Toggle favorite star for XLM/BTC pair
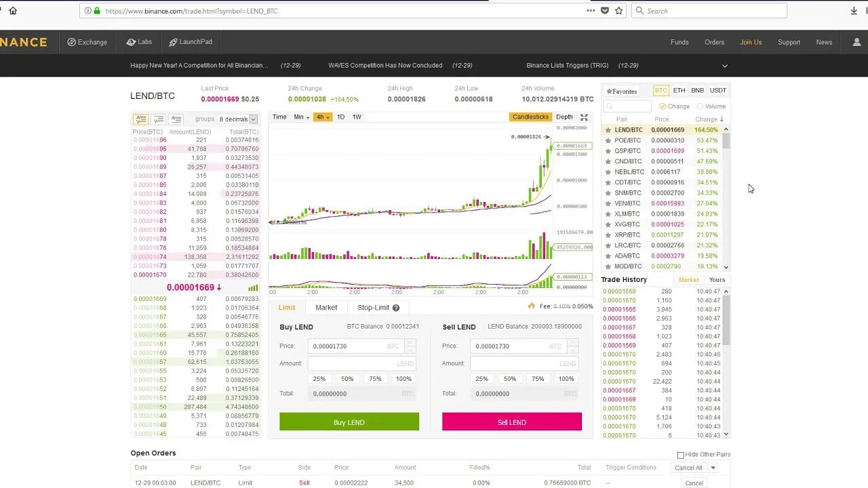This screenshot has height=488, width=868. (x=608, y=213)
